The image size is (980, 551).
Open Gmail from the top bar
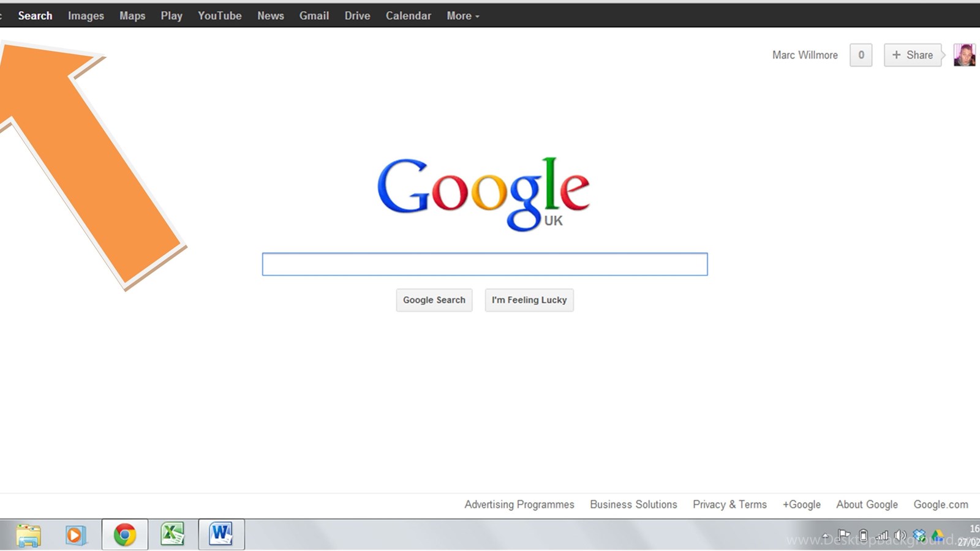(314, 16)
